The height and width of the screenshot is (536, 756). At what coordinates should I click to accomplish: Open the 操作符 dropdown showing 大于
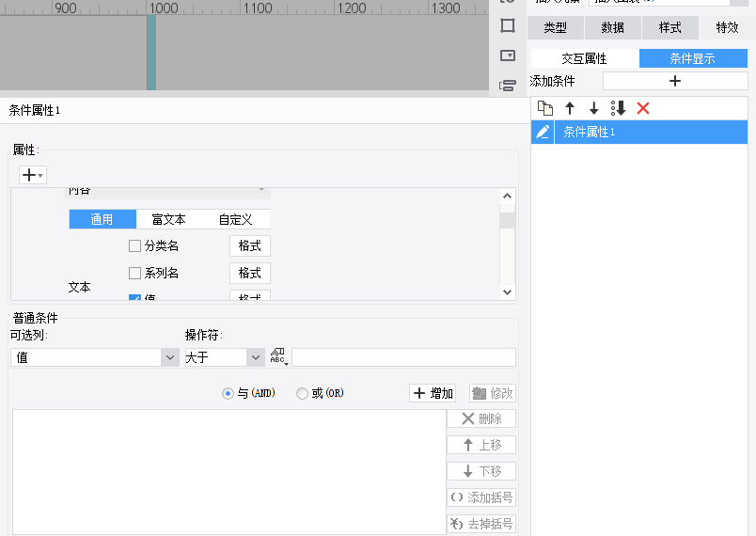click(x=224, y=357)
